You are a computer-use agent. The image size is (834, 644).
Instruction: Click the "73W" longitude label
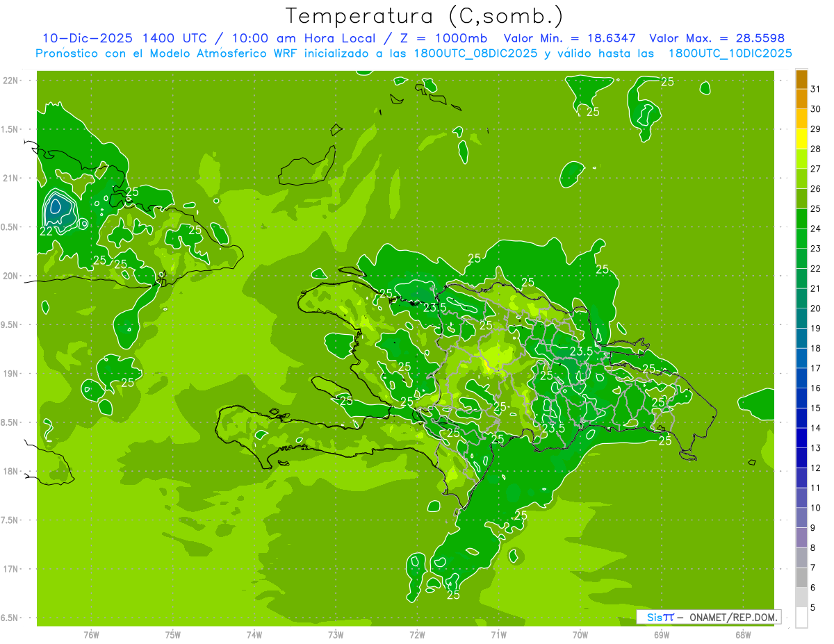pos(336,634)
